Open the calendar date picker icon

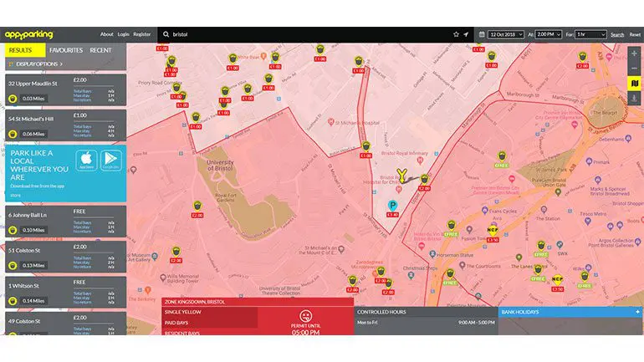[x=481, y=34]
